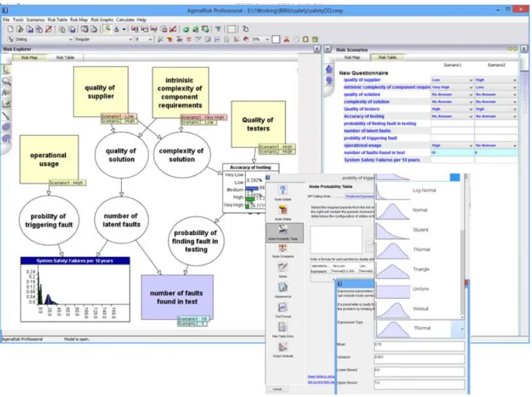
Task: Click the down arrow in Risk Scenarios panel
Action: click(x=328, y=80)
